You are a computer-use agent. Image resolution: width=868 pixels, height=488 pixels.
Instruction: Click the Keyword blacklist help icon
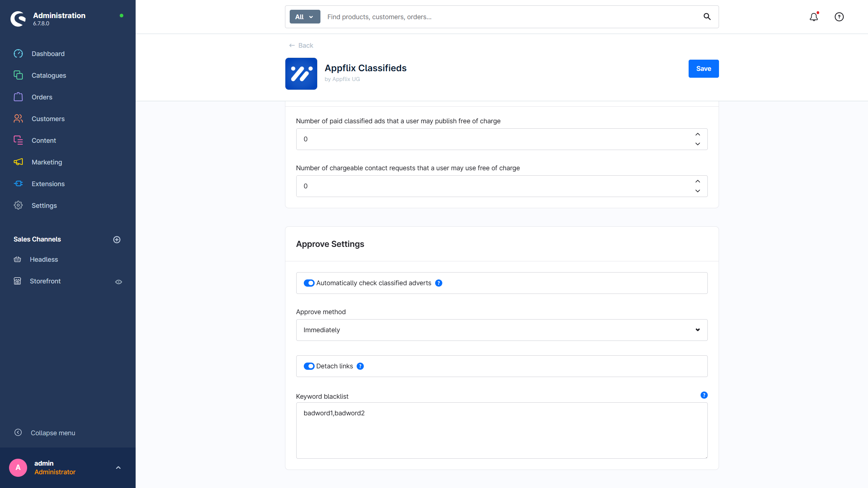[x=704, y=395]
